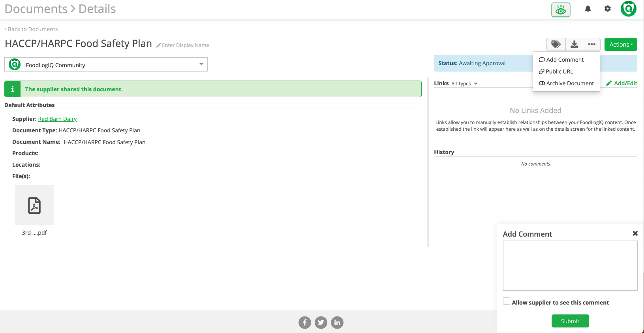Screen dimensions: 644x333
Task: Click the green eye visibility icon
Action: [561, 10]
